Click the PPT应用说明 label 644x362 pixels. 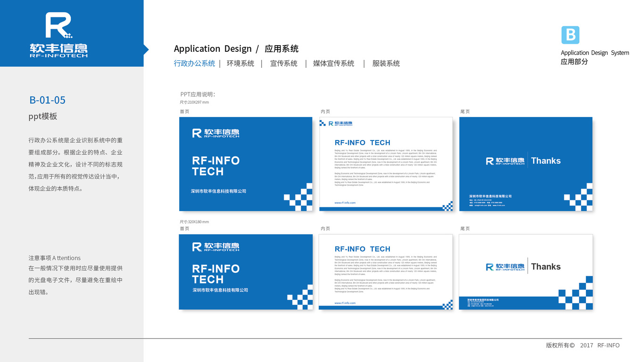coord(198,94)
